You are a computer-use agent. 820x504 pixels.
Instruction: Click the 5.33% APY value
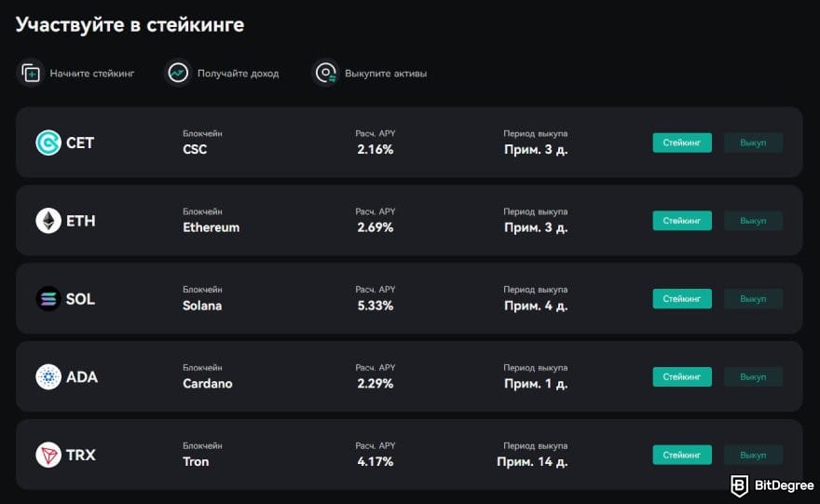pyautogui.click(x=376, y=306)
